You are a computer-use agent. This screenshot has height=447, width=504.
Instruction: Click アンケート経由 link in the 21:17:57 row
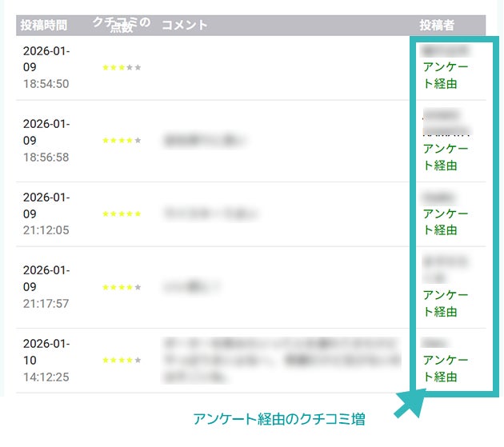click(x=445, y=304)
